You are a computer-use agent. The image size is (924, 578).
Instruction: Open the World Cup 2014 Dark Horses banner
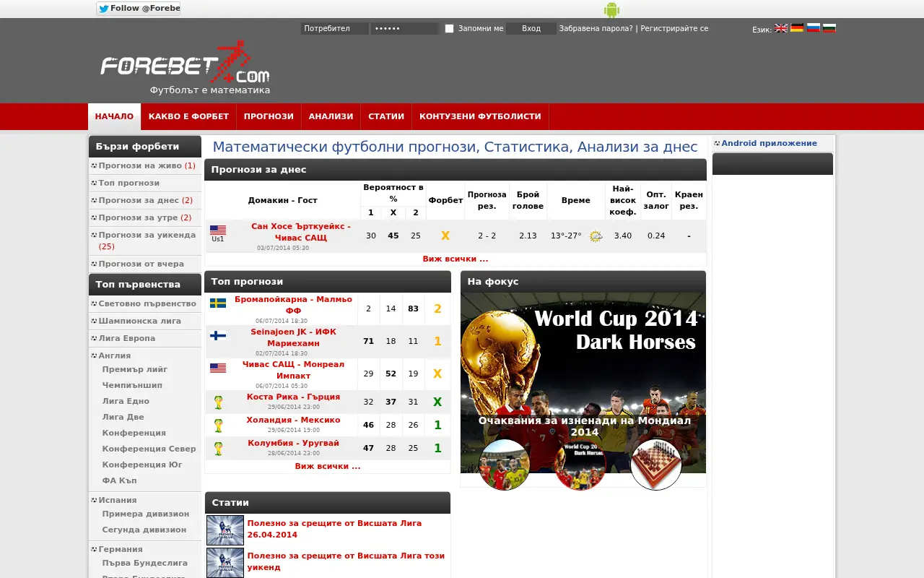coord(583,383)
